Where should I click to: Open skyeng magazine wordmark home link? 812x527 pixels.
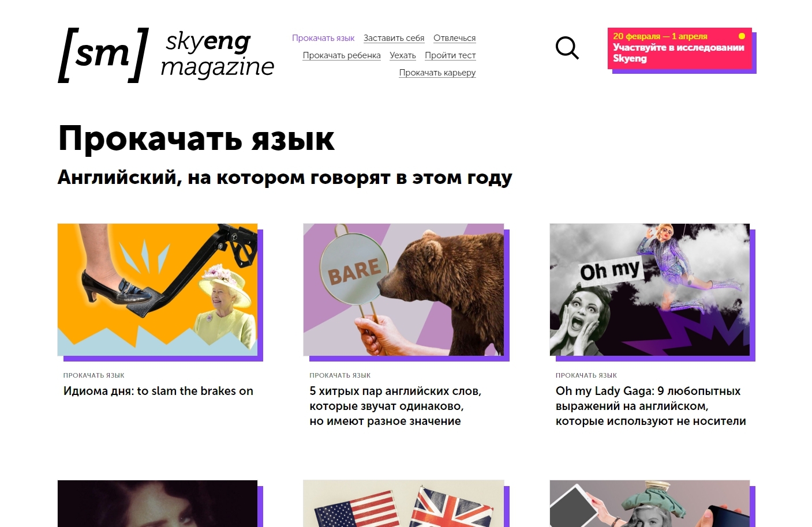[x=217, y=55]
